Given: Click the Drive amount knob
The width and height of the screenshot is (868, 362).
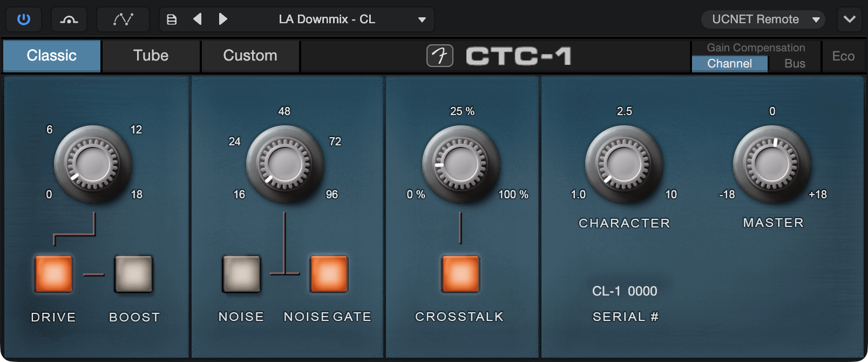Looking at the screenshot, I should point(92,164).
